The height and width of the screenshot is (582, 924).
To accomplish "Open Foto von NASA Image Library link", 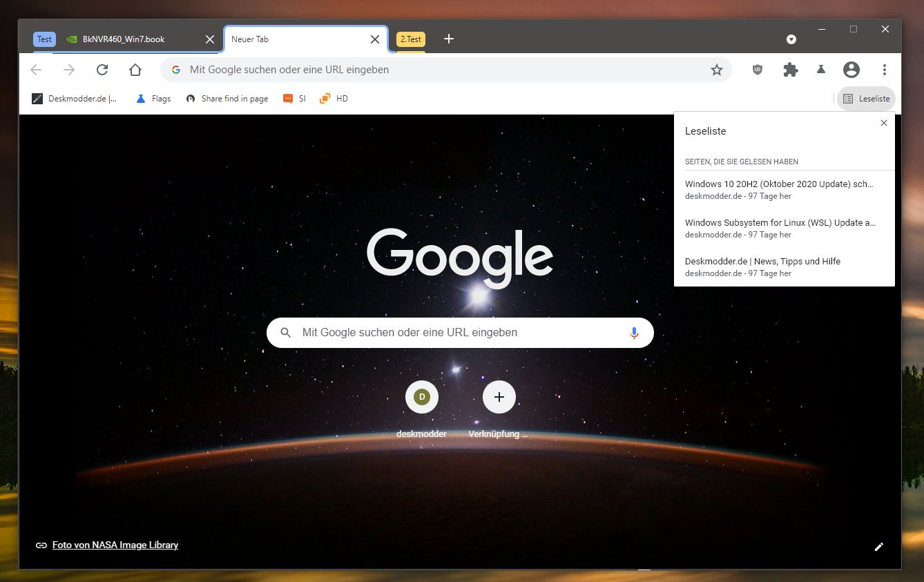I will 115,545.
